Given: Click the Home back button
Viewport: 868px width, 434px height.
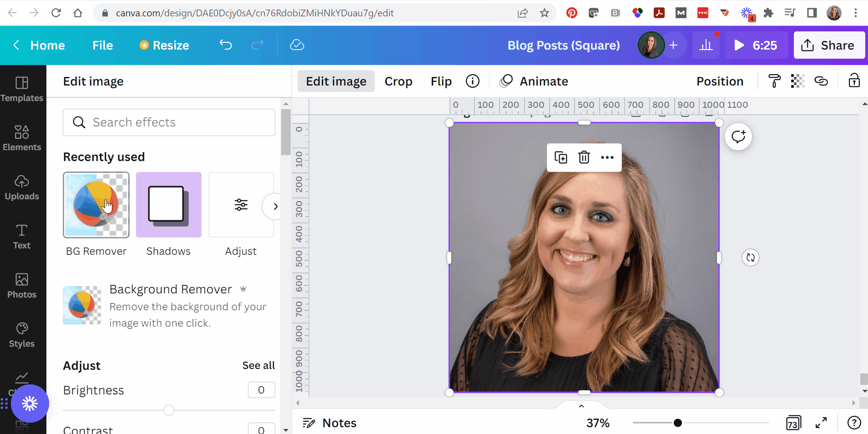Looking at the screenshot, I should [39, 45].
